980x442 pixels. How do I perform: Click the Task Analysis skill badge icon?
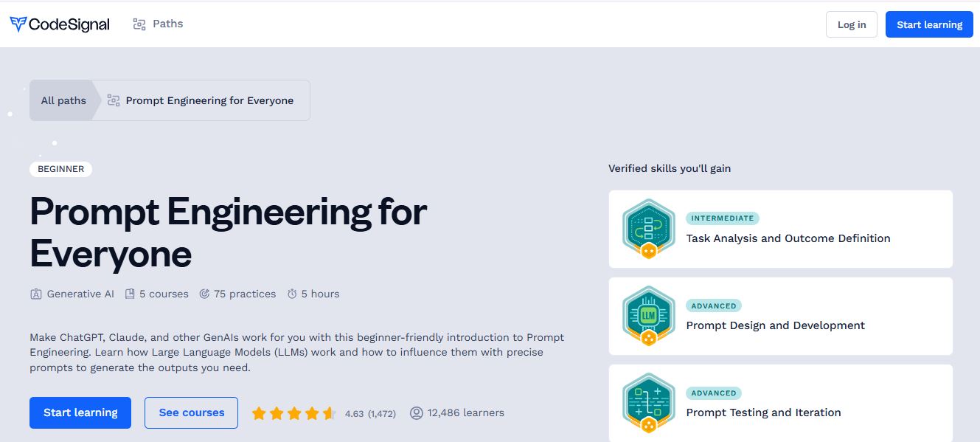pyautogui.click(x=648, y=229)
